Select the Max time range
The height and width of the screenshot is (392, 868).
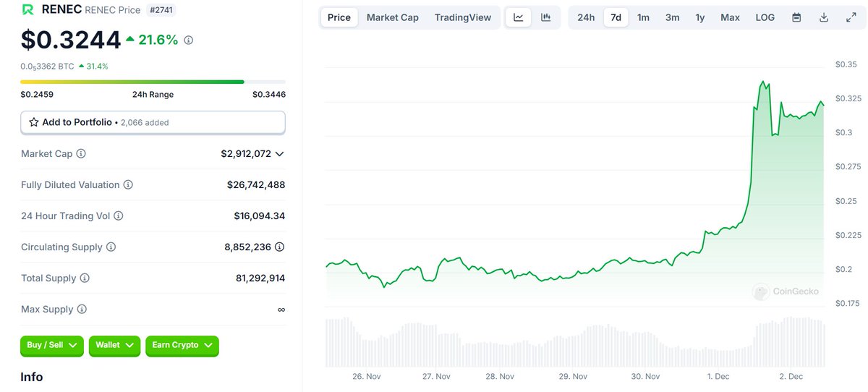[730, 17]
